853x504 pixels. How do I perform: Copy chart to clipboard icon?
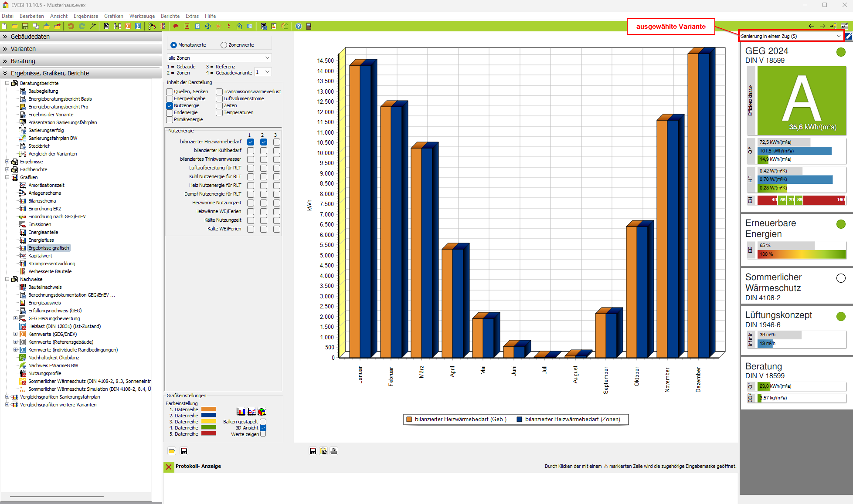click(x=323, y=451)
